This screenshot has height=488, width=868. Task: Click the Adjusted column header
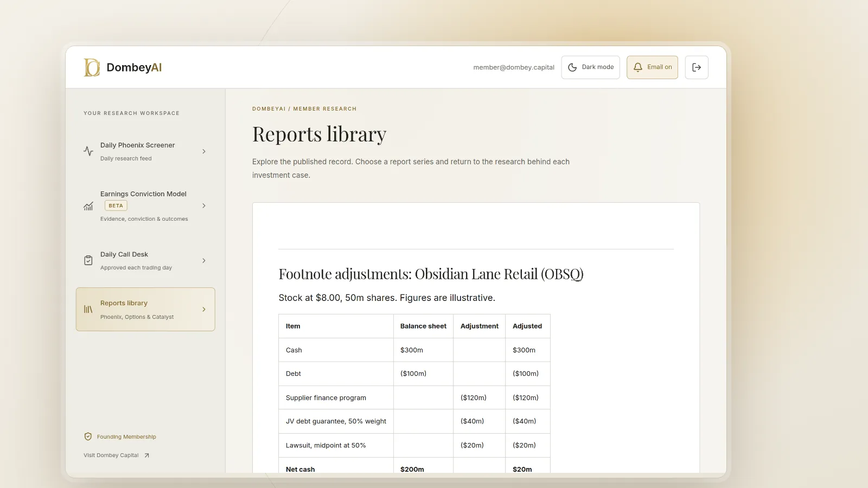(527, 326)
